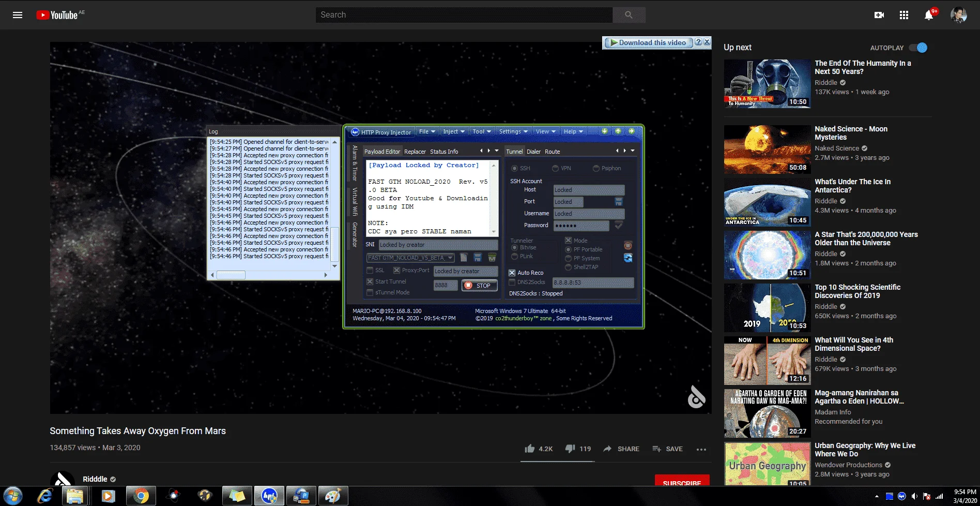Image resolution: width=980 pixels, height=506 pixels.
Task: Open the File menu dropdown in HTTP Proxy Injector
Action: point(427,131)
